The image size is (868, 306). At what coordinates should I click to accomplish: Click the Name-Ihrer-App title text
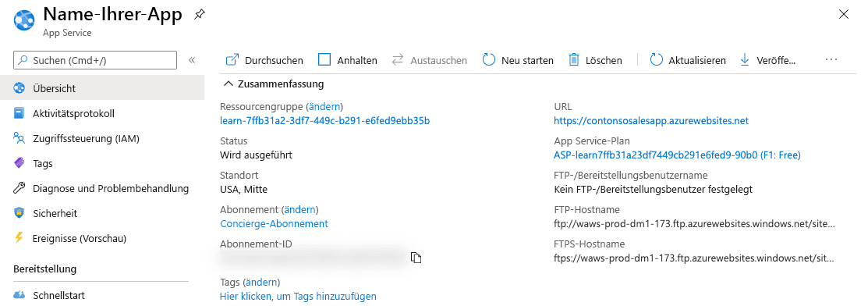pyautogui.click(x=112, y=14)
